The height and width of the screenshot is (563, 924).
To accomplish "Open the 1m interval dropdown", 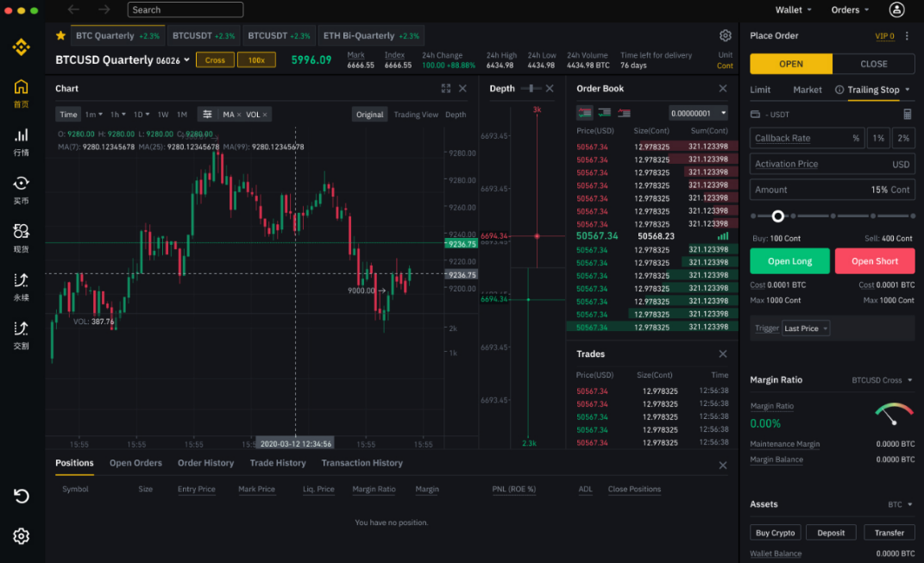I will [94, 115].
